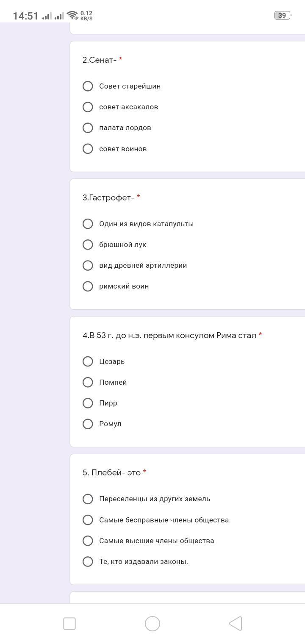Tap the battery indicator icon
This screenshot has height=644, width=305.
tap(282, 16)
